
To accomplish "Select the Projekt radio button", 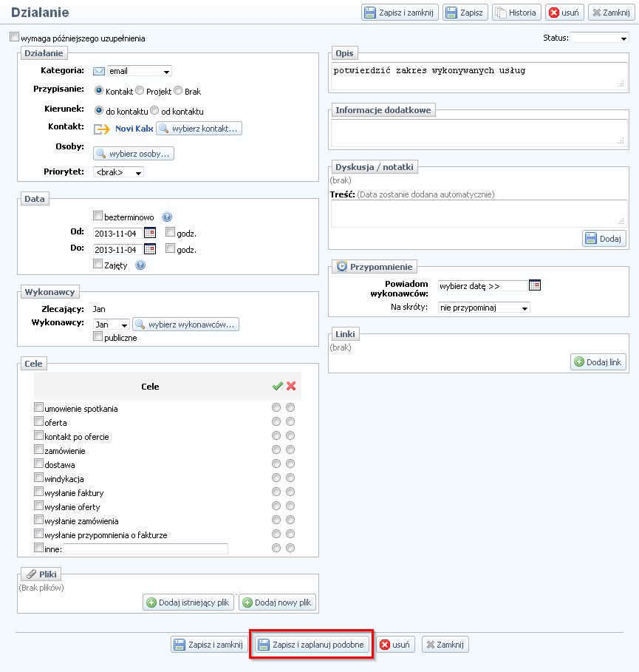I will (140, 91).
